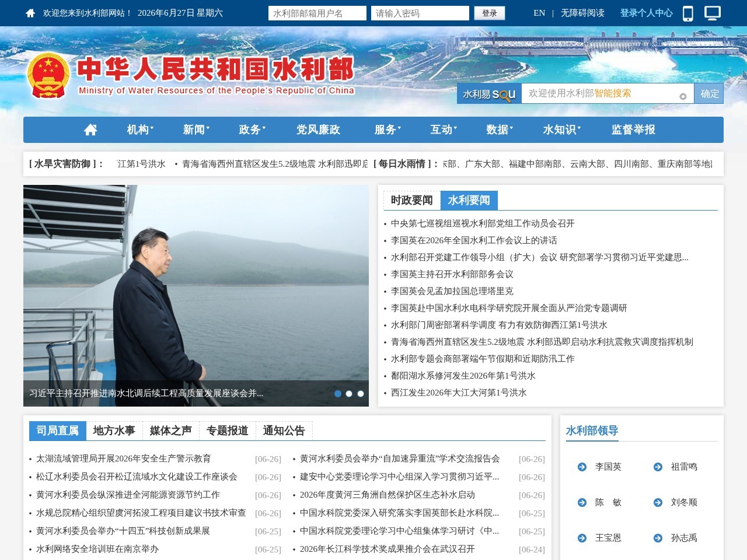The width and height of the screenshot is (747, 560).
Task: Open news 中央第七巡视组巡视水利部党组工作动员会召开
Action: pos(483,223)
